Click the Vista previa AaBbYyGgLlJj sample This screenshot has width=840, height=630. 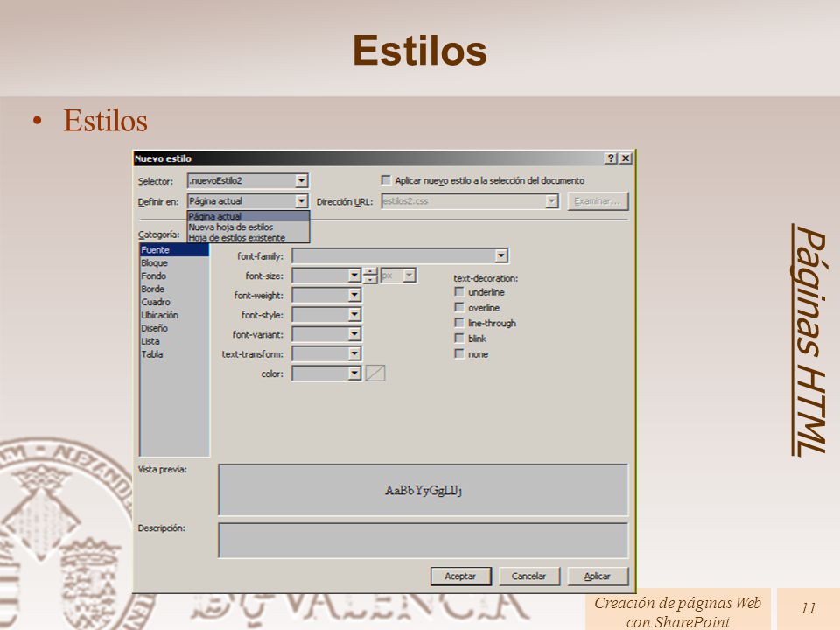423,490
